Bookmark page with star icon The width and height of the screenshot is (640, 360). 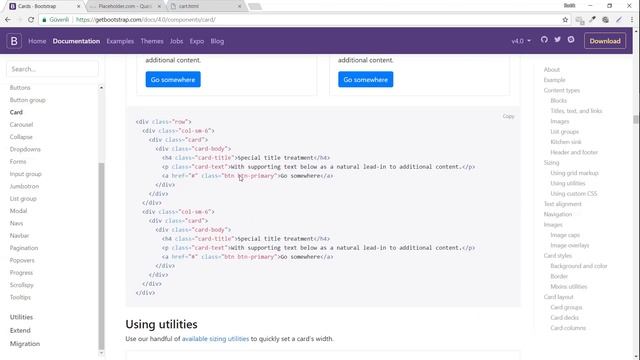(565, 20)
